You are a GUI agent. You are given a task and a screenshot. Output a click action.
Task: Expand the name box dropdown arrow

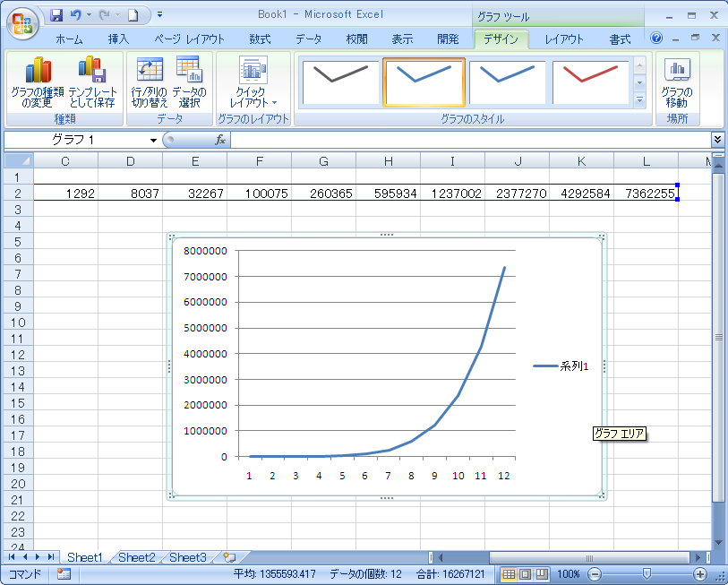click(x=153, y=141)
